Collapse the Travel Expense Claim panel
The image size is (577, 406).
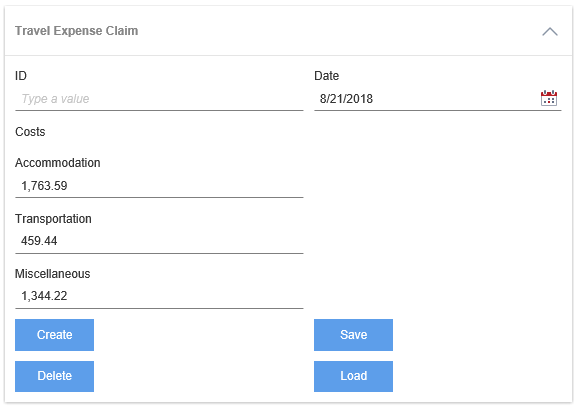(550, 32)
